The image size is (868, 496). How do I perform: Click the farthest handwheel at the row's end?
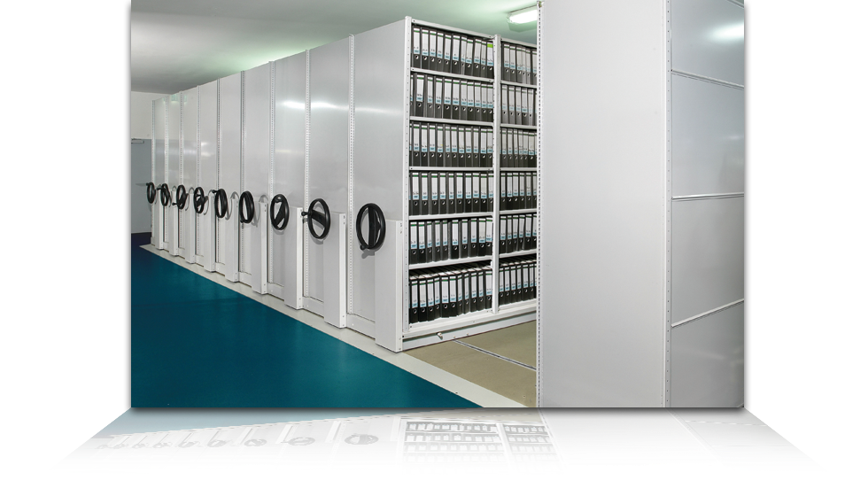(x=151, y=192)
